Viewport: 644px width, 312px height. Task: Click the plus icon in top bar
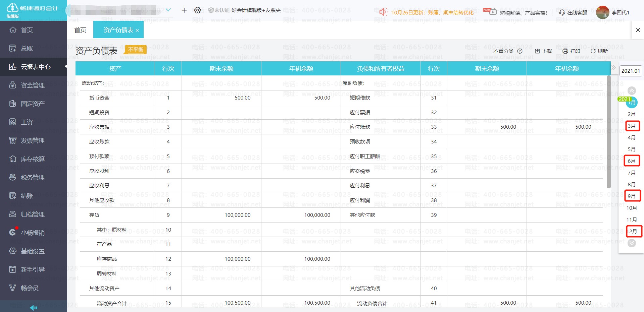(x=184, y=10)
